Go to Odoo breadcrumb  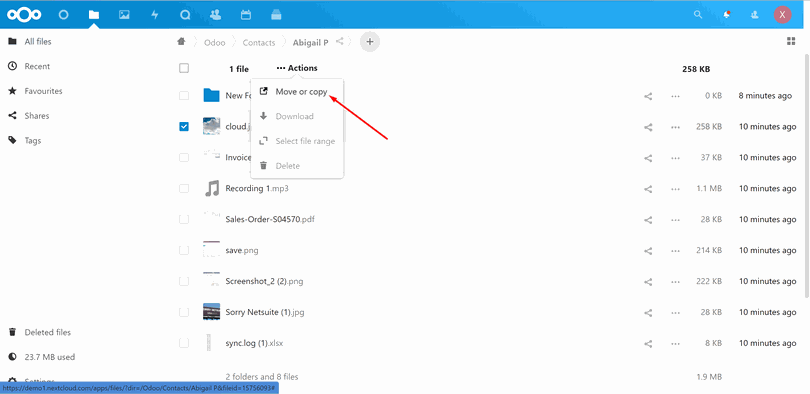point(214,43)
